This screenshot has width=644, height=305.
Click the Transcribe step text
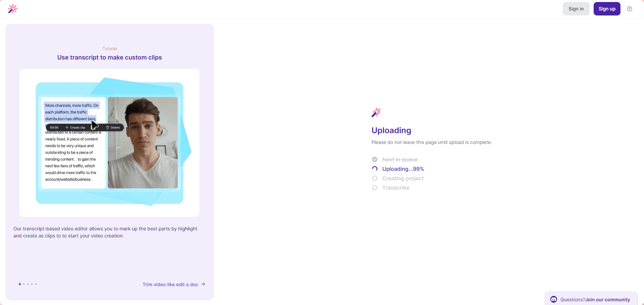pyautogui.click(x=396, y=188)
